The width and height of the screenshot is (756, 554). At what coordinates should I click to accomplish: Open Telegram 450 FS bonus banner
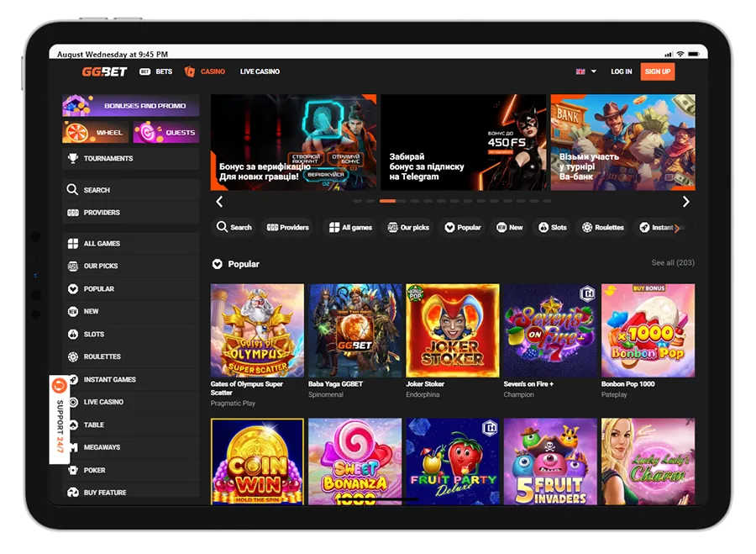(464, 142)
